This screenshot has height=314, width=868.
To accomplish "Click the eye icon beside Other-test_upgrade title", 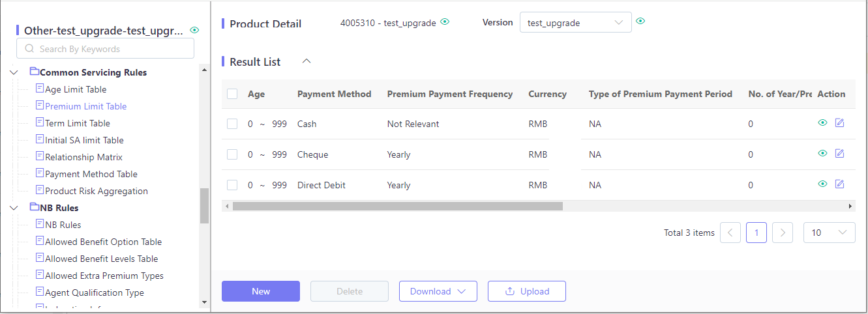I will (x=194, y=30).
